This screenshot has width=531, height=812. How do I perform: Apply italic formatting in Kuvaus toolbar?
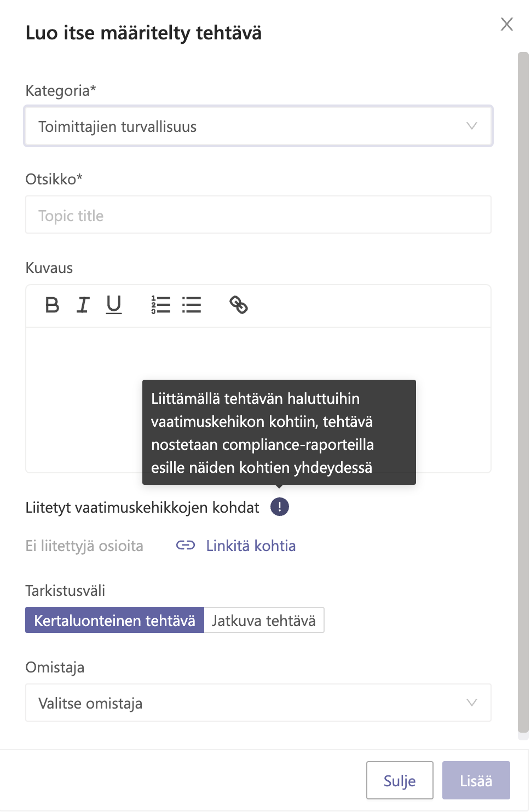point(83,305)
